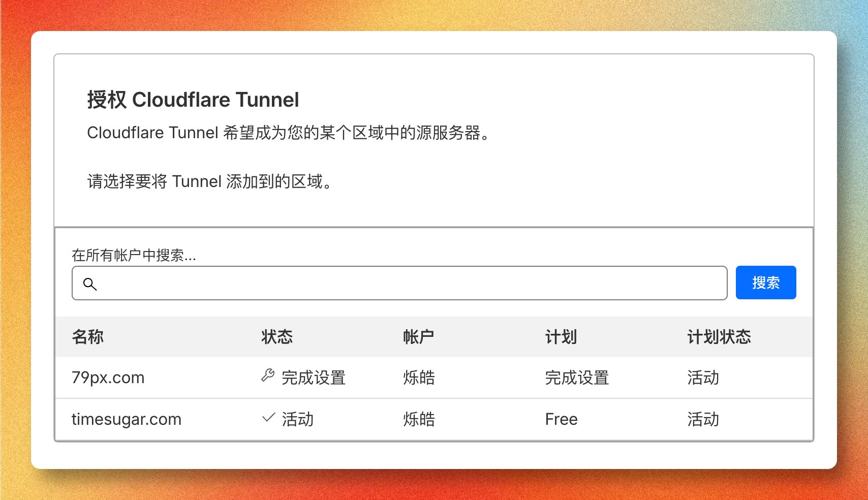Click the Free plan cell
868x500 pixels.
(562, 419)
